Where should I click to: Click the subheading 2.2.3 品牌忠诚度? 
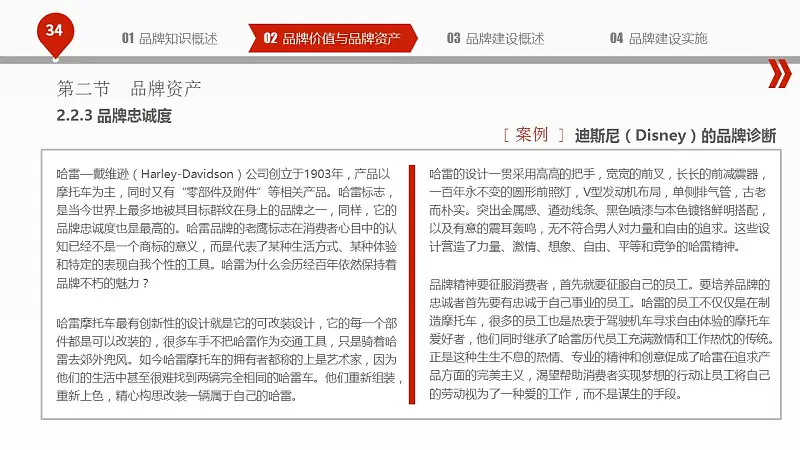114,116
